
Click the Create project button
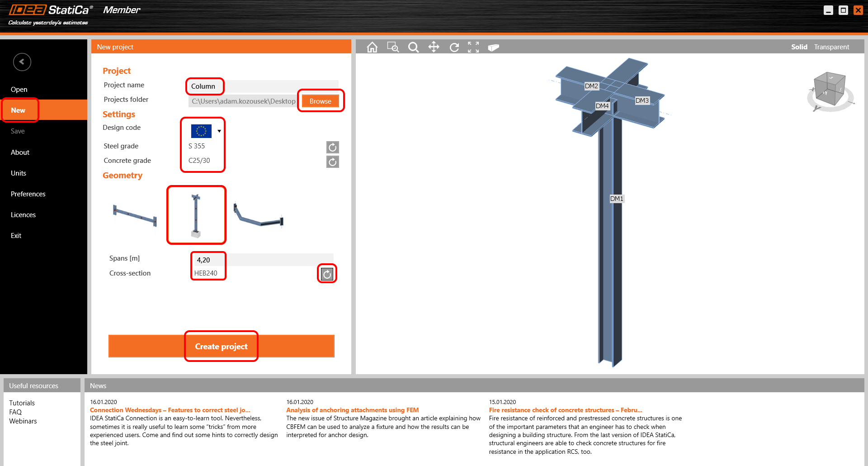coord(221,346)
